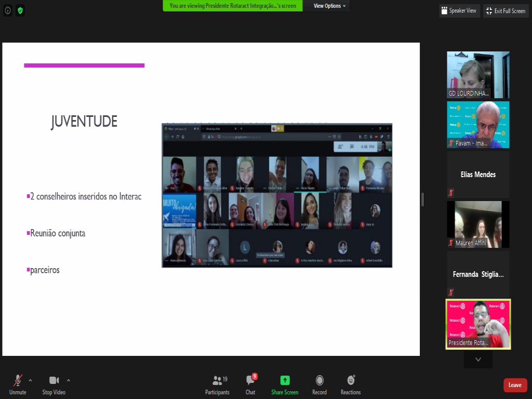Click the red Leave button
Image resolution: width=532 pixels, height=399 pixels.
click(515, 385)
